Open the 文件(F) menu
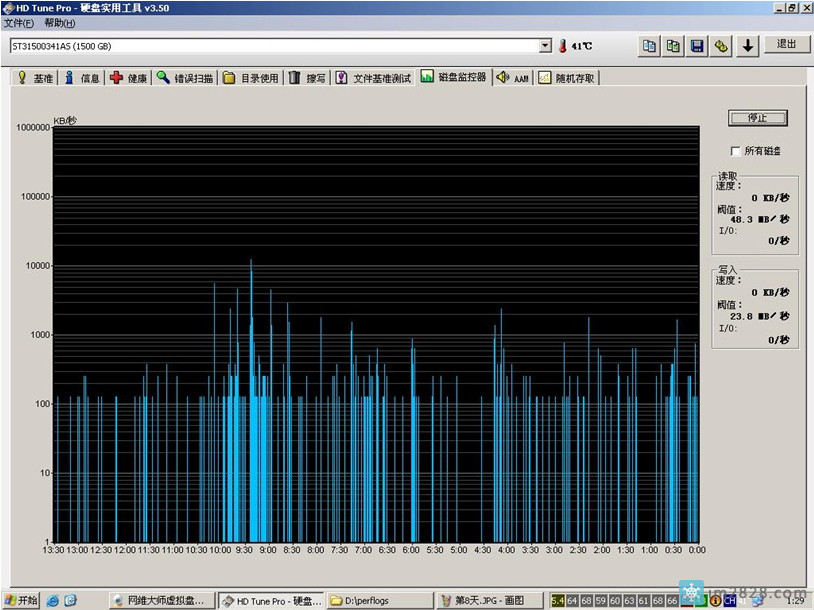This screenshot has width=814, height=610. (19, 23)
